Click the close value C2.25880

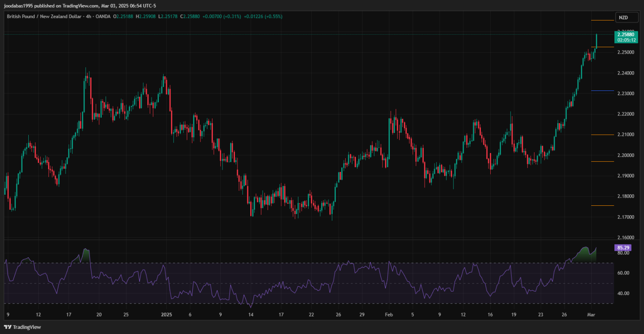click(x=190, y=16)
